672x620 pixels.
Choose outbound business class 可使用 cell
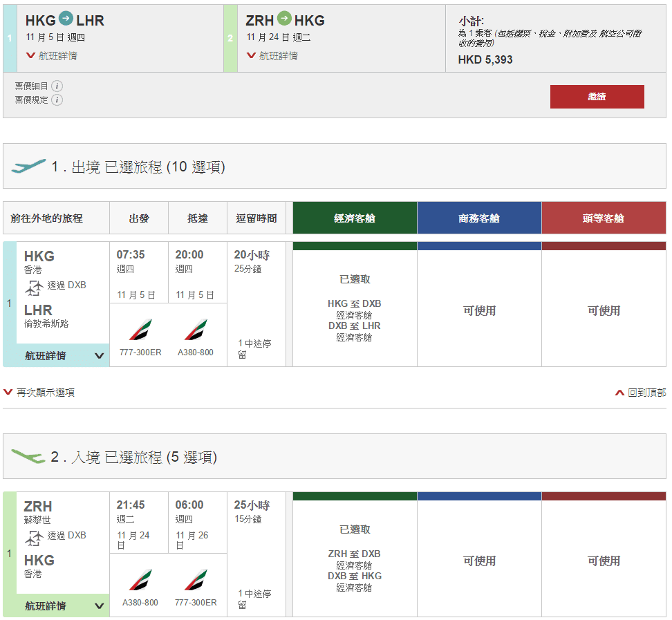[479, 311]
